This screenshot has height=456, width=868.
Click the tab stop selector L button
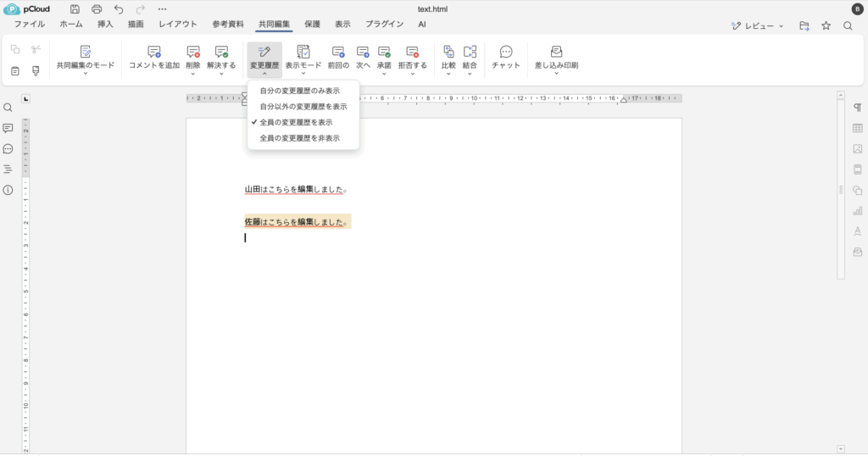[25, 99]
